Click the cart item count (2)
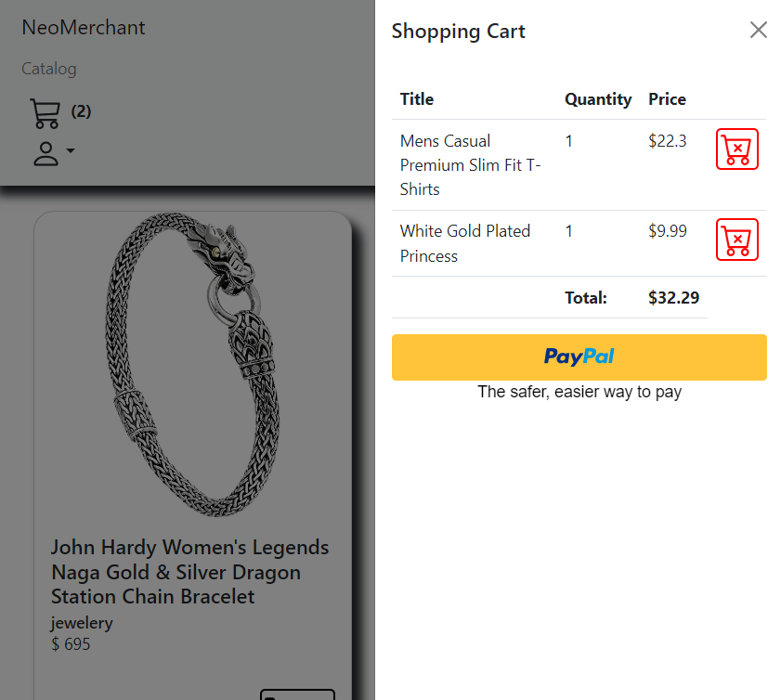This screenshot has width=781, height=700. point(81,111)
